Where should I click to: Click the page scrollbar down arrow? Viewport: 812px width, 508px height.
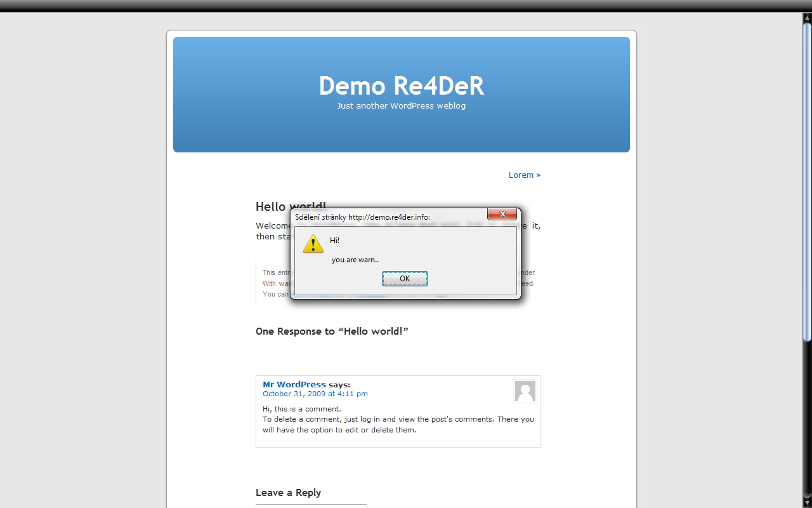pos(807,503)
